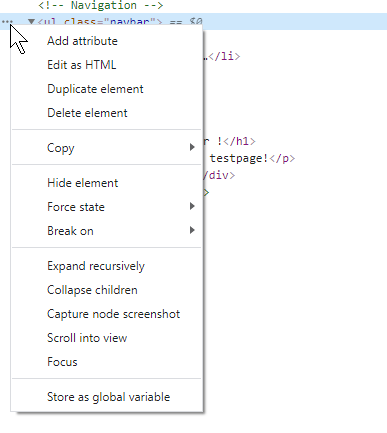Expand Break on submenu arrow
The height and width of the screenshot is (433, 387).
(192, 230)
